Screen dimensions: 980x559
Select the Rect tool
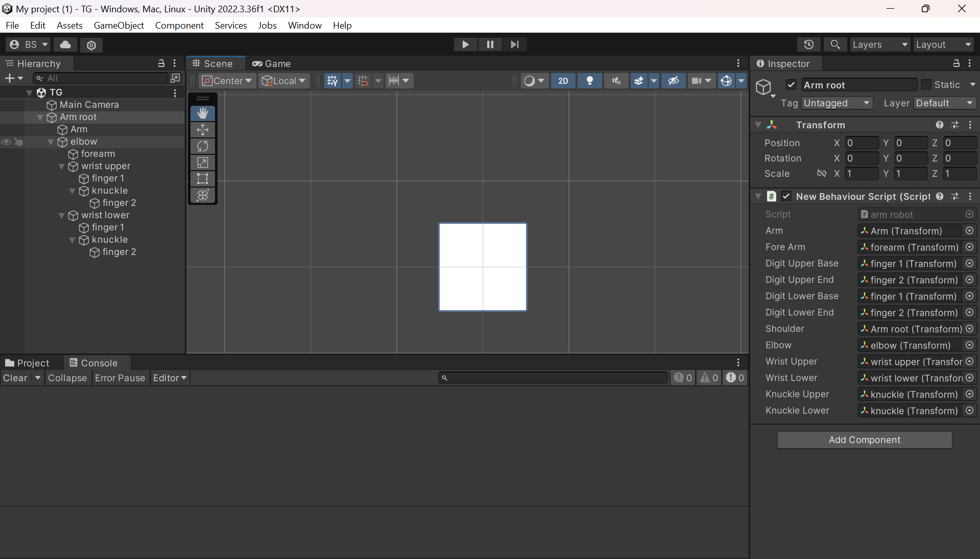(x=203, y=179)
